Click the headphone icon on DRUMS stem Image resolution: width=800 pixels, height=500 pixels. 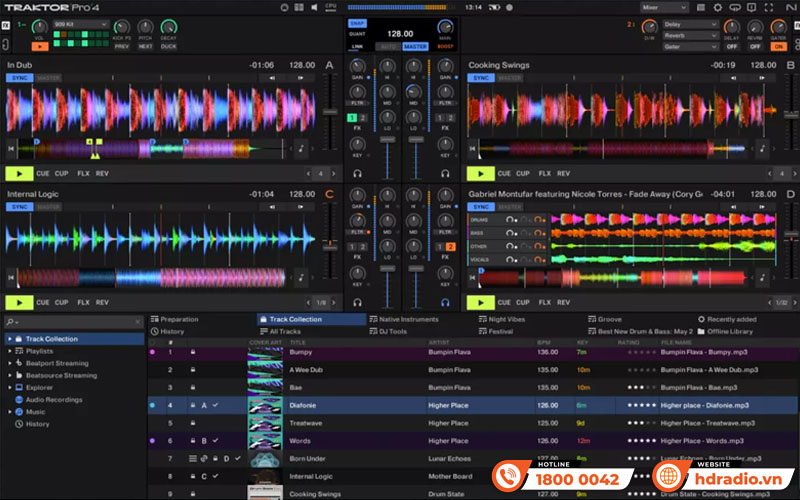coord(509,220)
